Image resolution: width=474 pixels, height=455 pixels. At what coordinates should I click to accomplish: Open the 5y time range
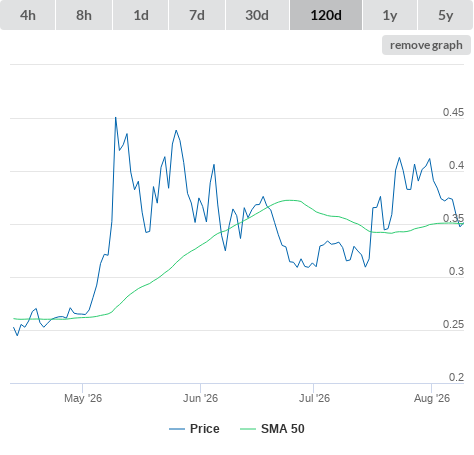[445, 15]
